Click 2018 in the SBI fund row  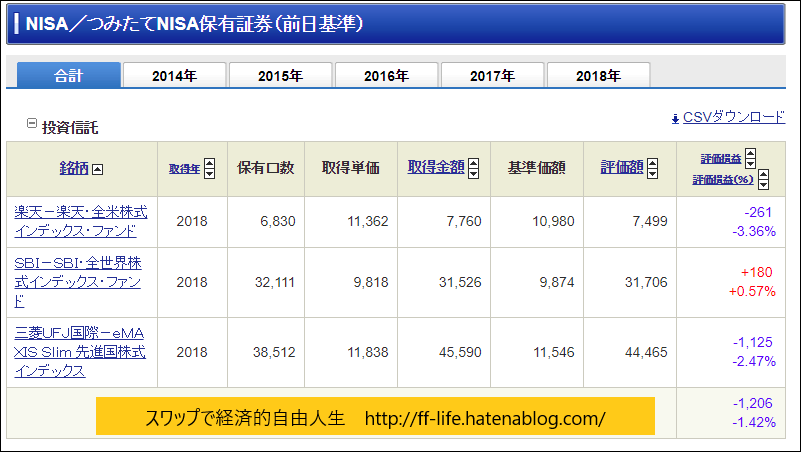[x=192, y=282]
